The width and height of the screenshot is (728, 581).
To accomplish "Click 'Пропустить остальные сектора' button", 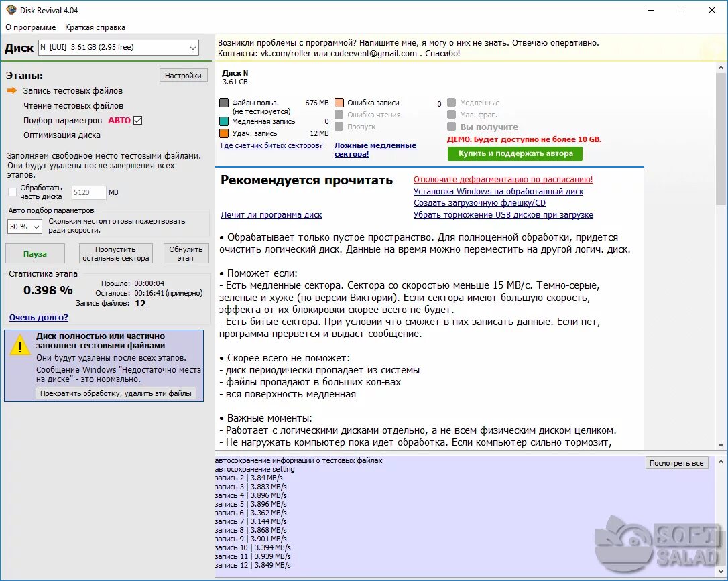I will tap(115, 254).
